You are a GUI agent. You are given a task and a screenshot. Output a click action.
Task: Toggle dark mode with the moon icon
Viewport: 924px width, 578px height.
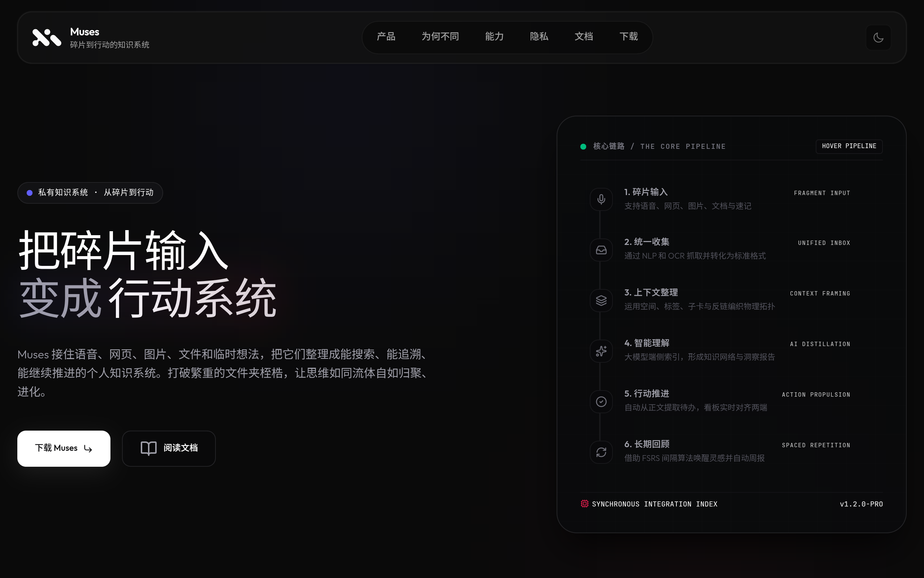(x=878, y=38)
